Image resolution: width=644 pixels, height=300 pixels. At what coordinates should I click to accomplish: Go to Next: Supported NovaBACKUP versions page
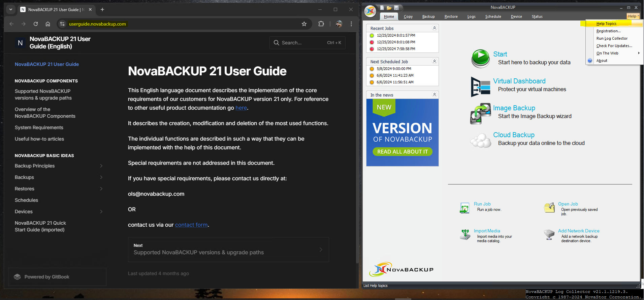(x=228, y=250)
